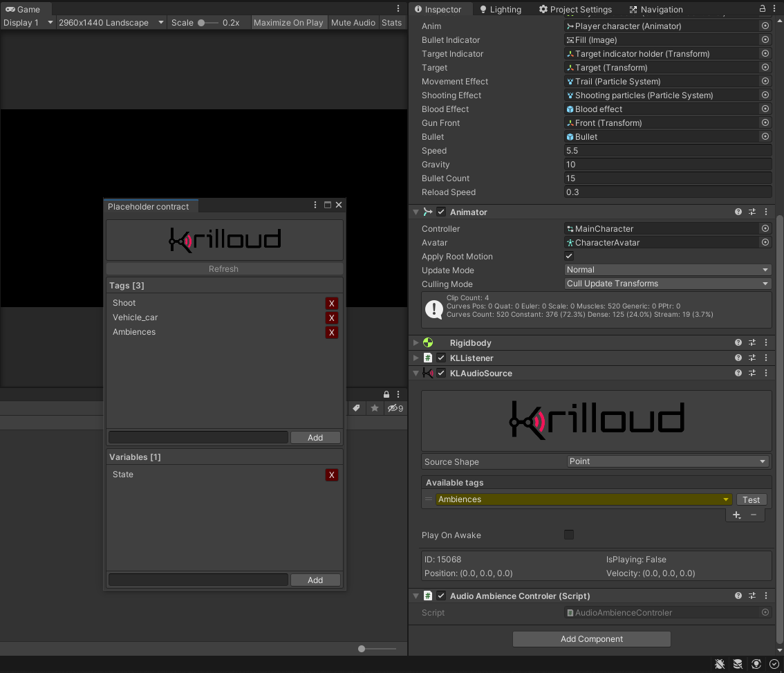Toggle Maximize On Play
The image size is (784, 673).
[x=288, y=23]
